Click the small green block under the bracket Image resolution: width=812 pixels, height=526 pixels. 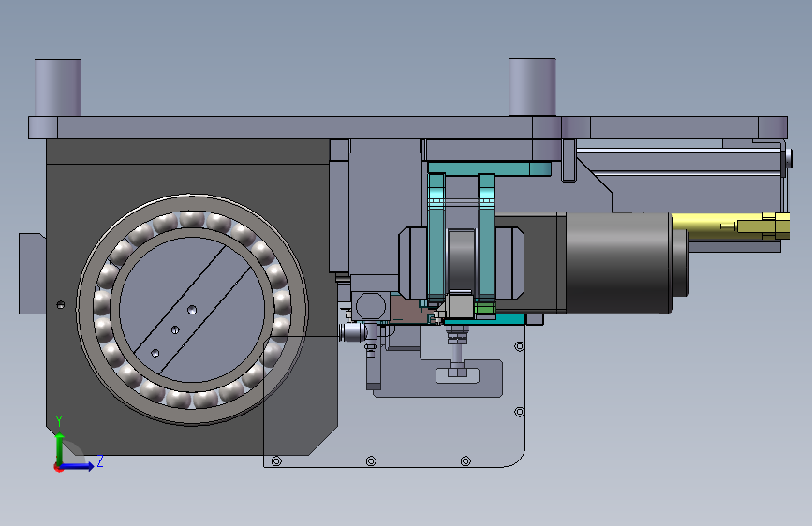tap(485, 309)
